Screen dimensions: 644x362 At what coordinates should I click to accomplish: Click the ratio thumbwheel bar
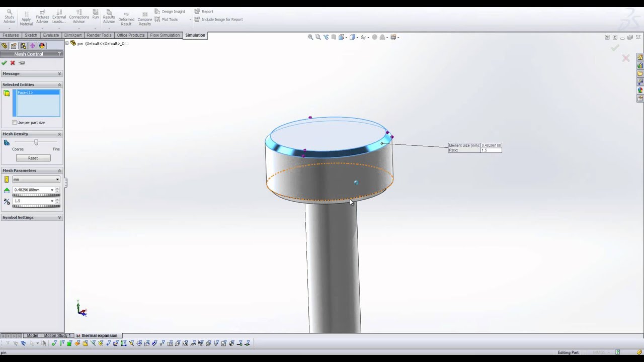click(x=36, y=206)
